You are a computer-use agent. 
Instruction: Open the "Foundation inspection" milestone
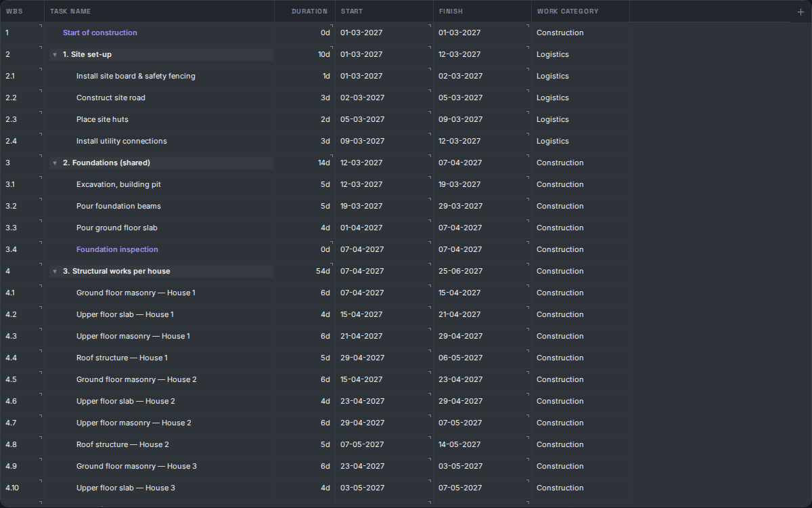117,249
